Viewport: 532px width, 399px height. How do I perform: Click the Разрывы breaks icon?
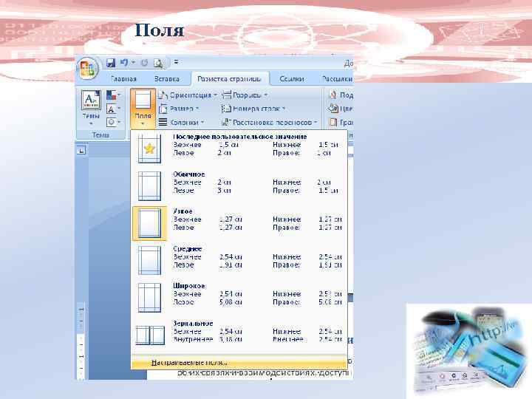[226, 95]
